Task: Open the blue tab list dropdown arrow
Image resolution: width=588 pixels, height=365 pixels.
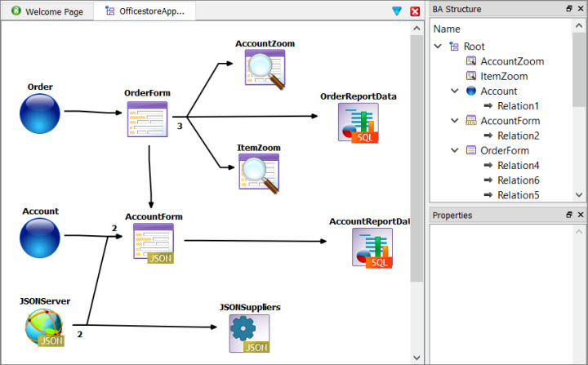Action: coord(397,11)
